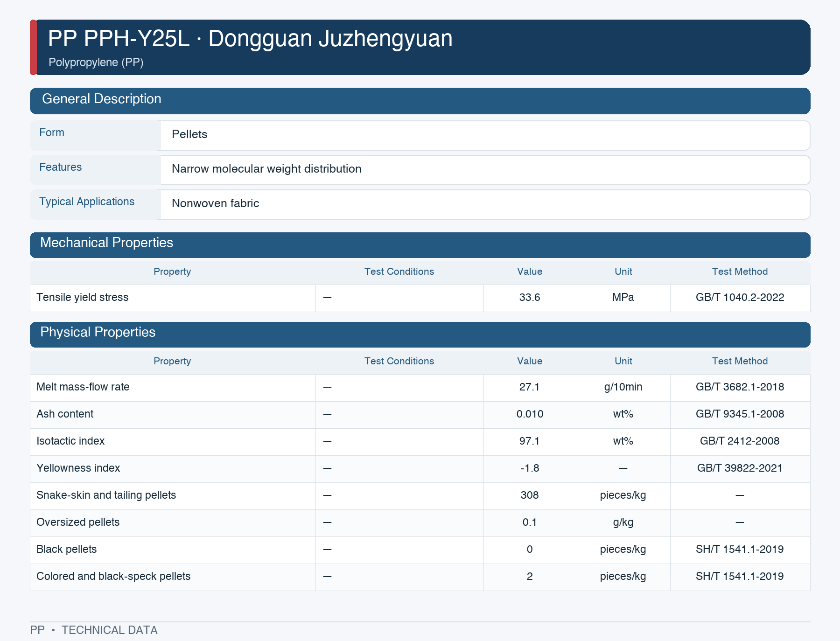
Task: Click the Isotactic index row label
Action: coord(70,441)
